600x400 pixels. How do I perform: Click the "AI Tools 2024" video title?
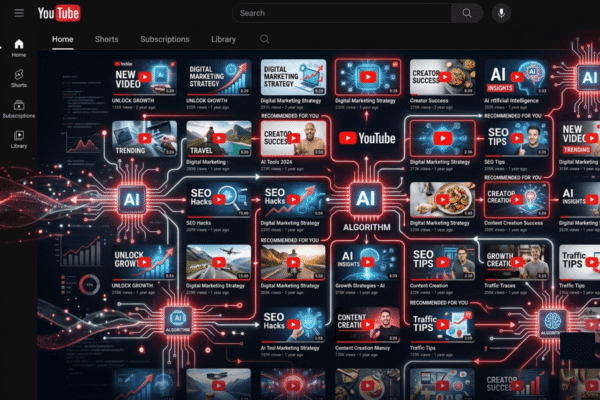tap(276, 162)
